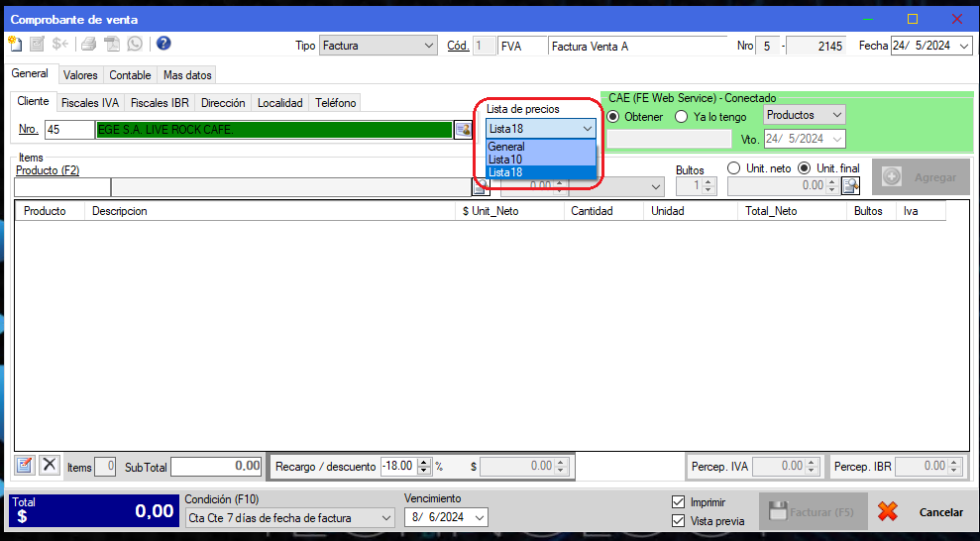Click the printer icon in toolbar
Image resolution: width=980 pixels, height=541 pixels.
[x=89, y=44]
